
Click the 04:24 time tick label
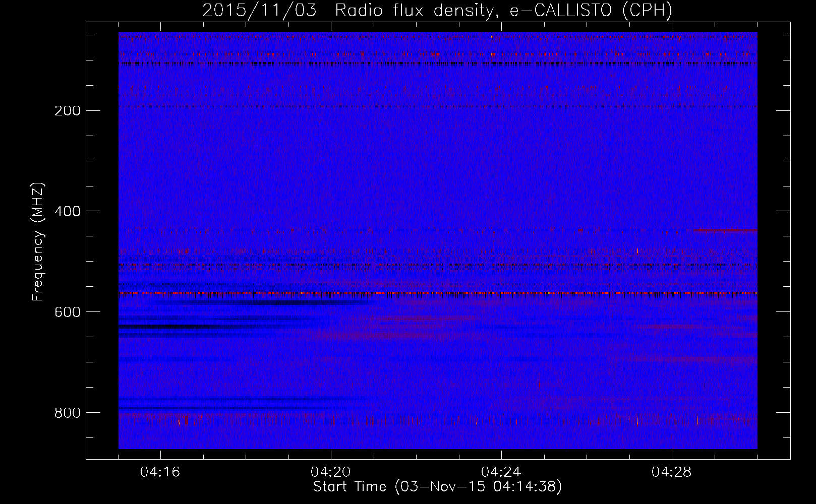click(x=501, y=472)
